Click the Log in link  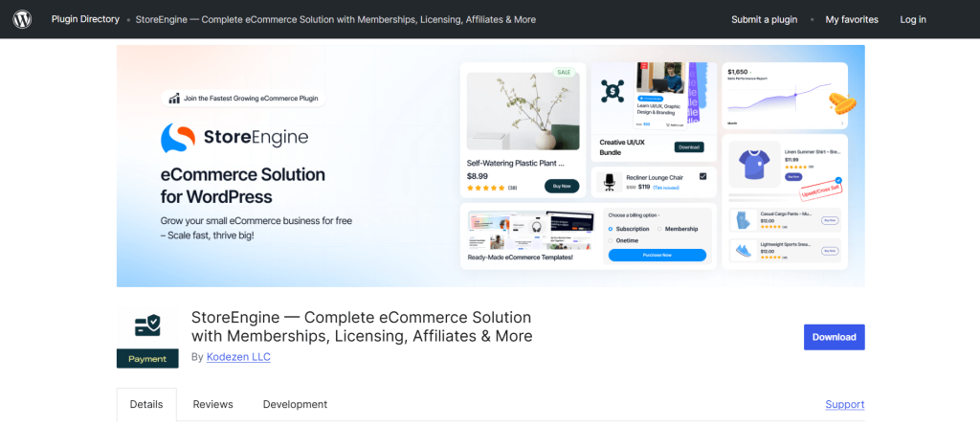913,19
